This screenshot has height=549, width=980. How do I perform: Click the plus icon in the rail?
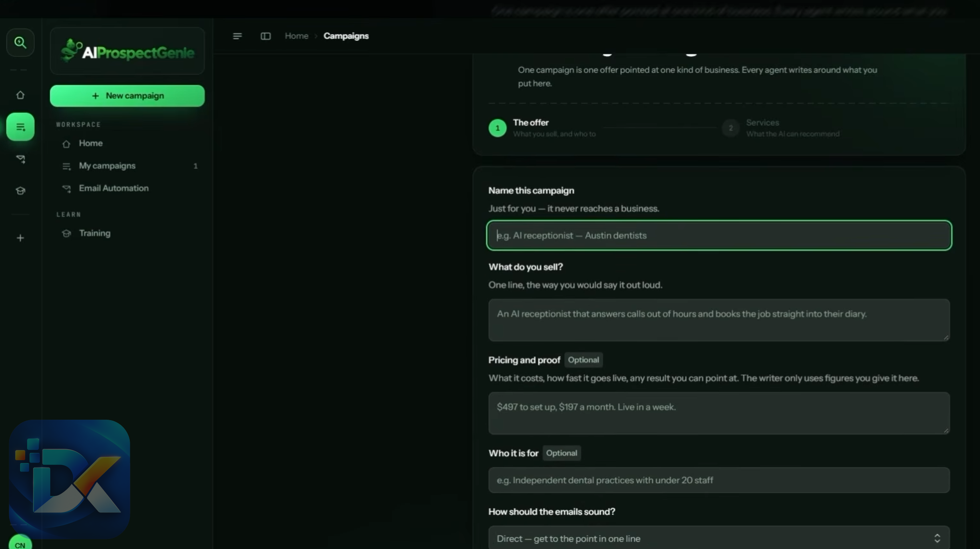20,238
